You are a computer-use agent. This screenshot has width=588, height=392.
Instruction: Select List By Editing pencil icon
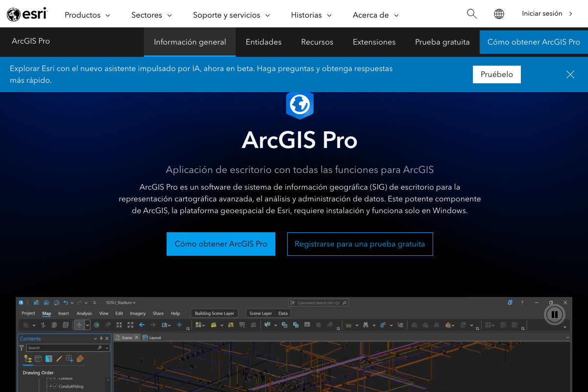click(59, 359)
